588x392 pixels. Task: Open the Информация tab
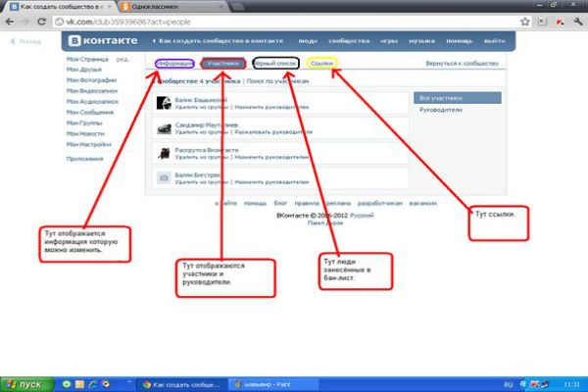(174, 64)
